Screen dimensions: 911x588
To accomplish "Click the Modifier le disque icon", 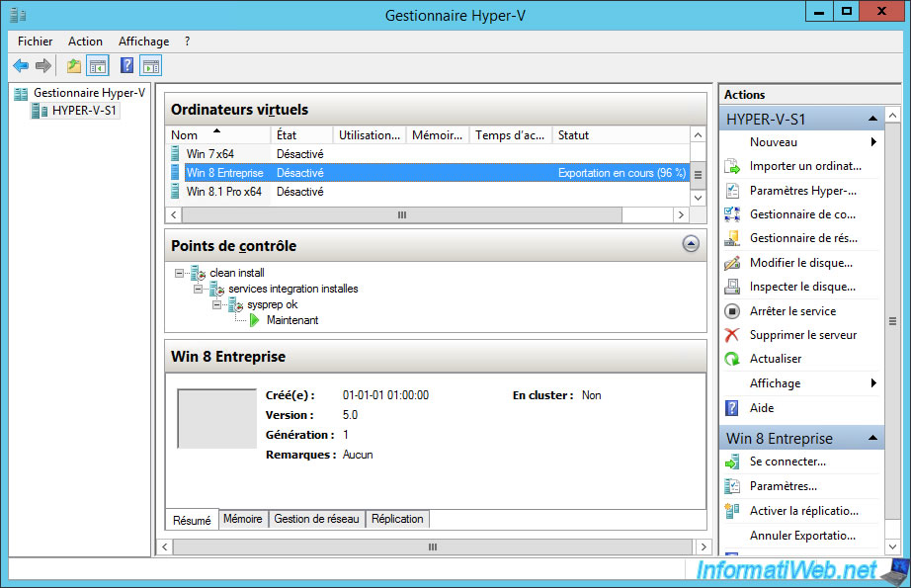I will point(732,263).
